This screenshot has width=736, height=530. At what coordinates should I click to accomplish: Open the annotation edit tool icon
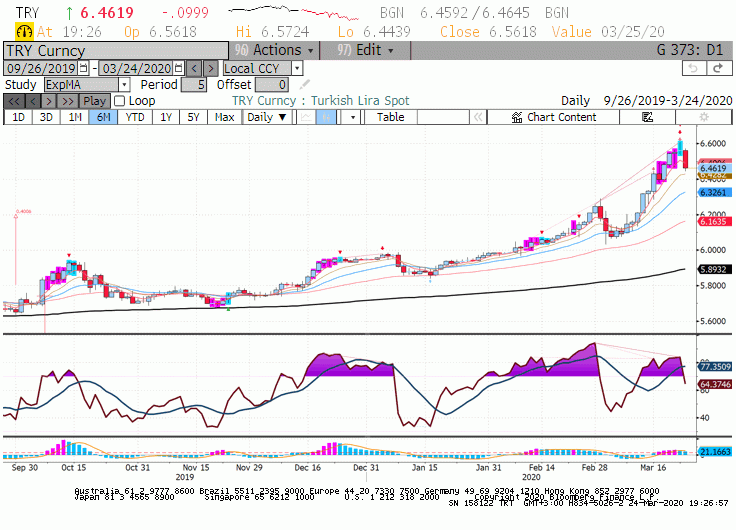point(647,117)
